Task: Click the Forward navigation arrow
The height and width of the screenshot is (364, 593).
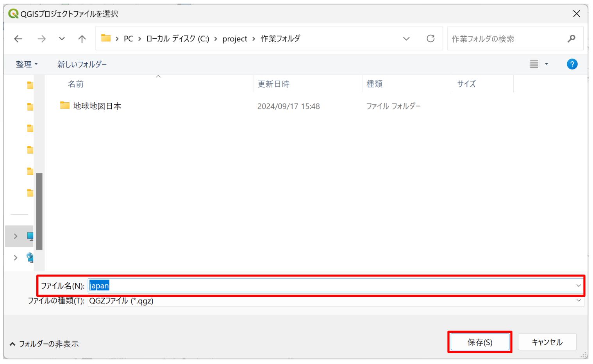Action: [x=41, y=39]
